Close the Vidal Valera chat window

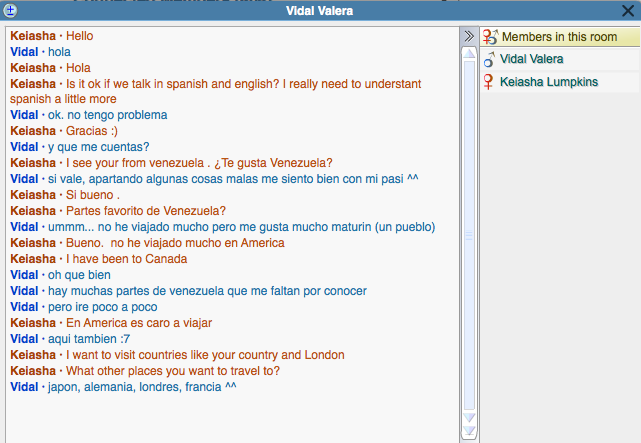[x=628, y=11]
